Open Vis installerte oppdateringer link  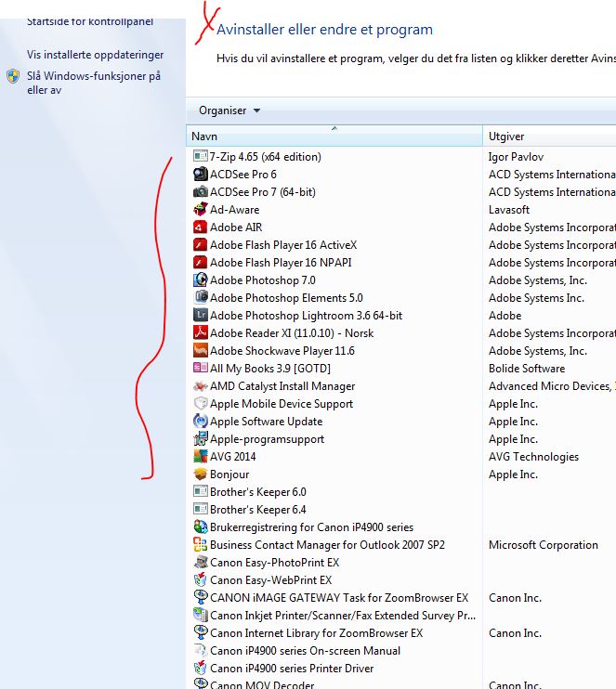[x=96, y=56]
